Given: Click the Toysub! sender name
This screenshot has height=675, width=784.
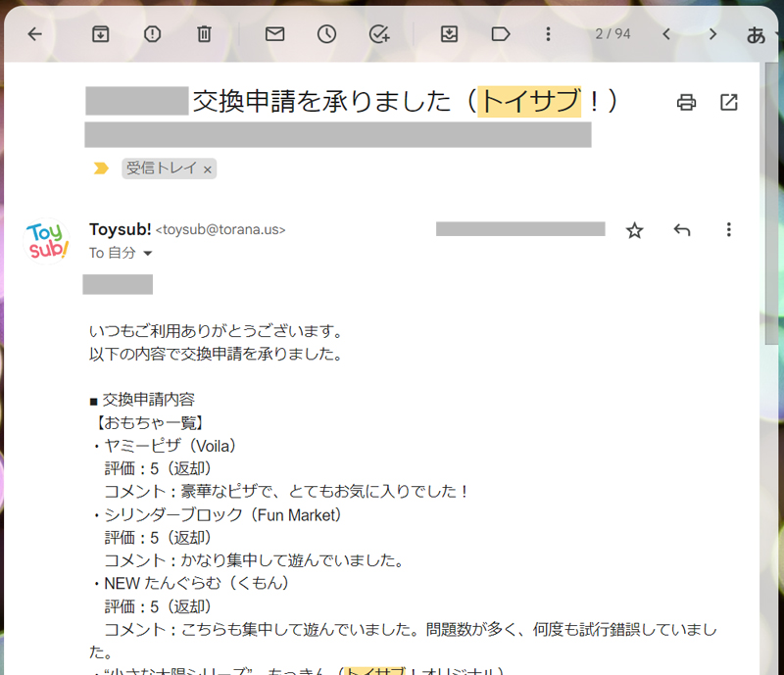Looking at the screenshot, I should pos(120,229).
